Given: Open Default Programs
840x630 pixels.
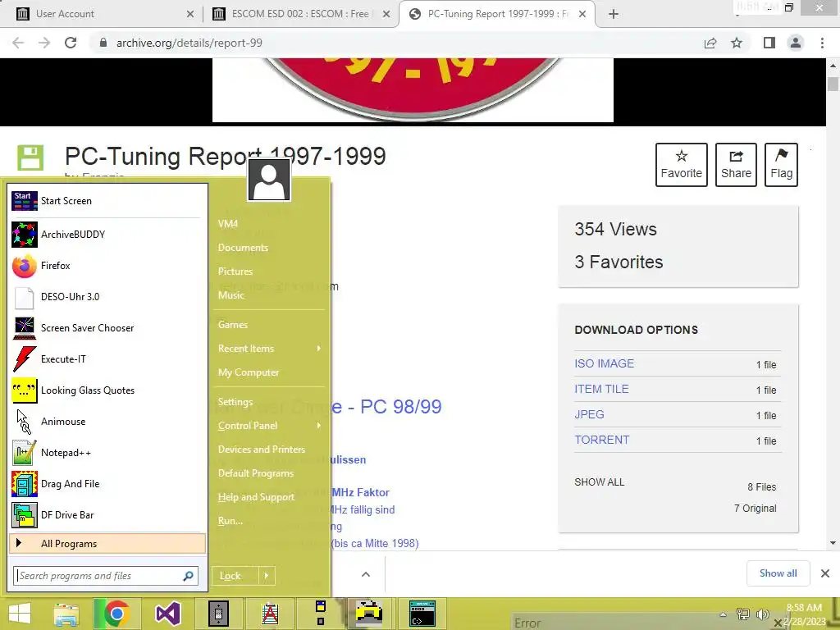Looking at the screenshot, I should (x=256, y=473).
